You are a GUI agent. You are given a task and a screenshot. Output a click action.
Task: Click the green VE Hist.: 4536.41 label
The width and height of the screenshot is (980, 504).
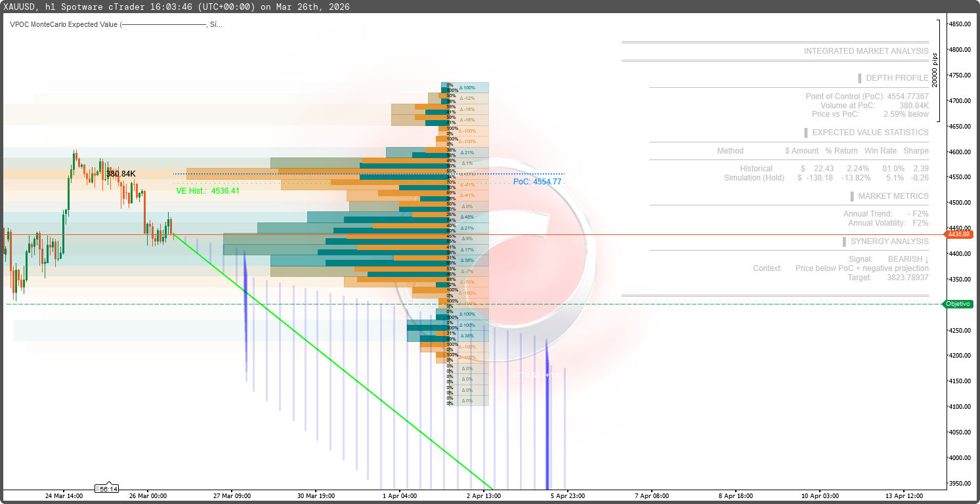click(207, 192)
